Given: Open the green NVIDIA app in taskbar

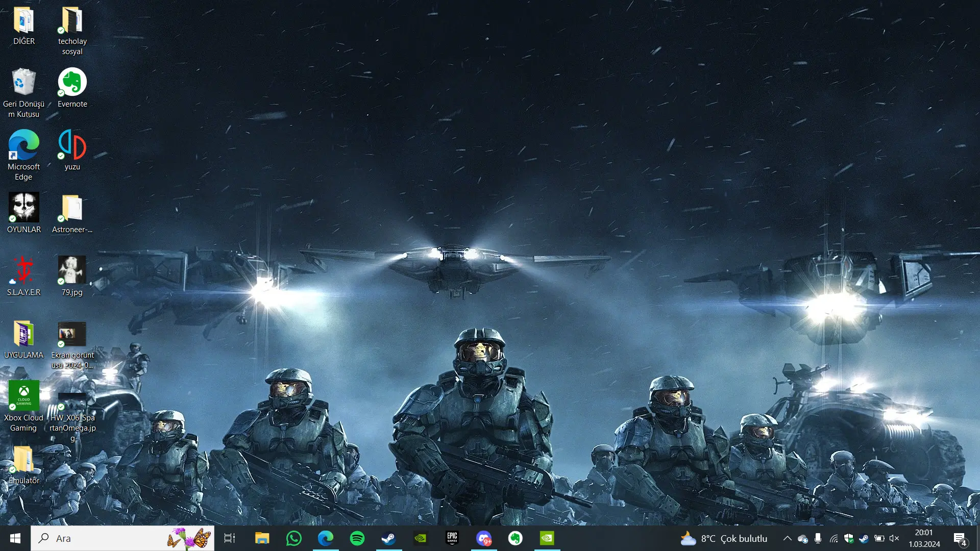Looking at the screenshot, I should tap(547, 538).
